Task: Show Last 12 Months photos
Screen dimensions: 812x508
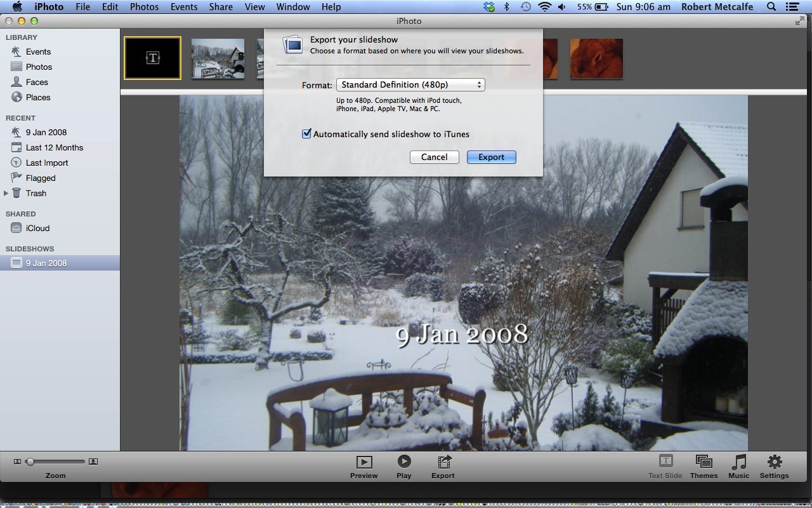Action: pyautogui.click(x=54, y=147)
